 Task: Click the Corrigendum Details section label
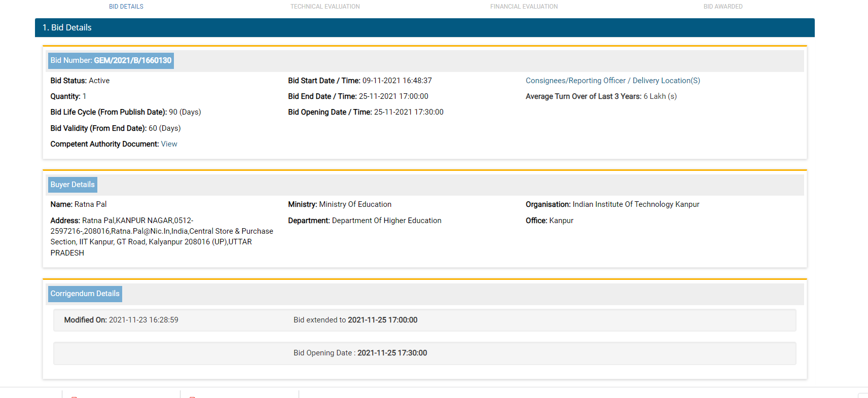[85, 294]
